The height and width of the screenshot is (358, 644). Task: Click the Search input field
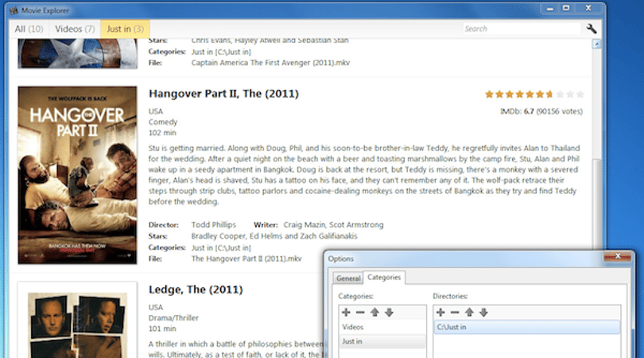coord(522,29)
